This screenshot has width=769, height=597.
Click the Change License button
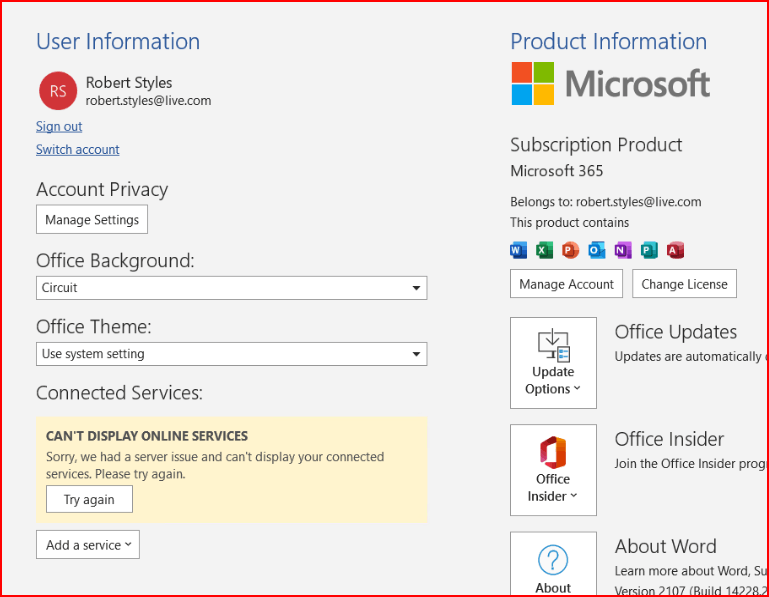tap(684, 284)
